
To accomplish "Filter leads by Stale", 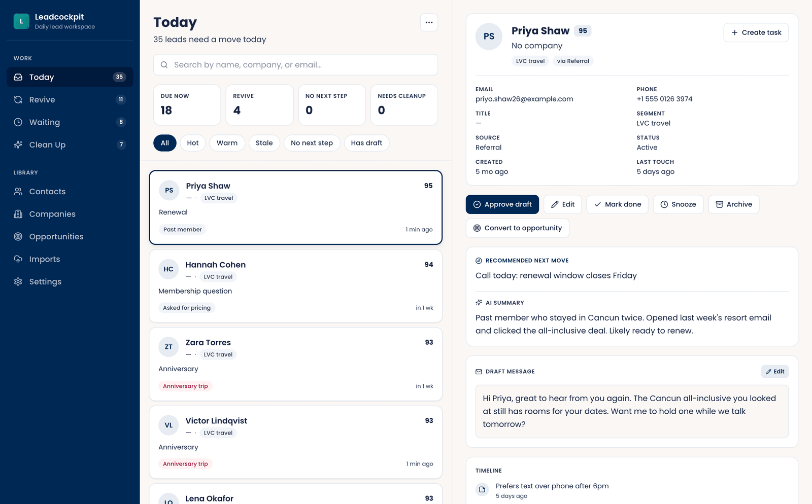I will point(264,143).
